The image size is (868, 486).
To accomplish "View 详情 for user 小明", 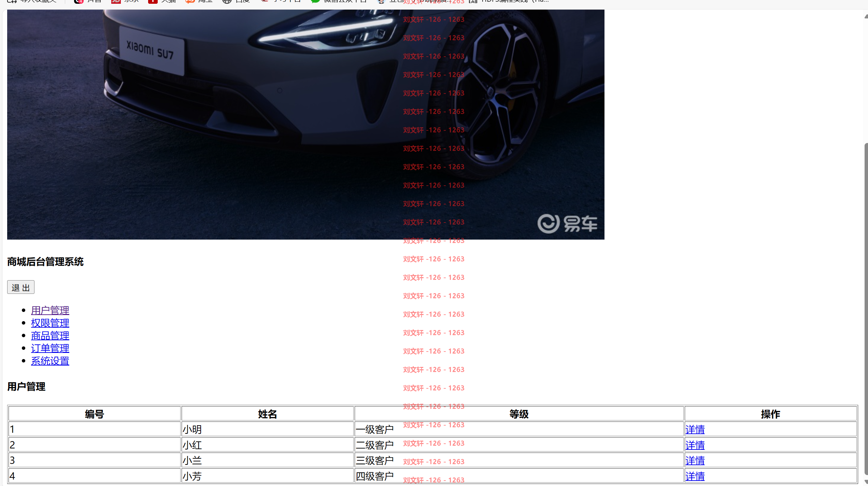I will tap(695, 429).
